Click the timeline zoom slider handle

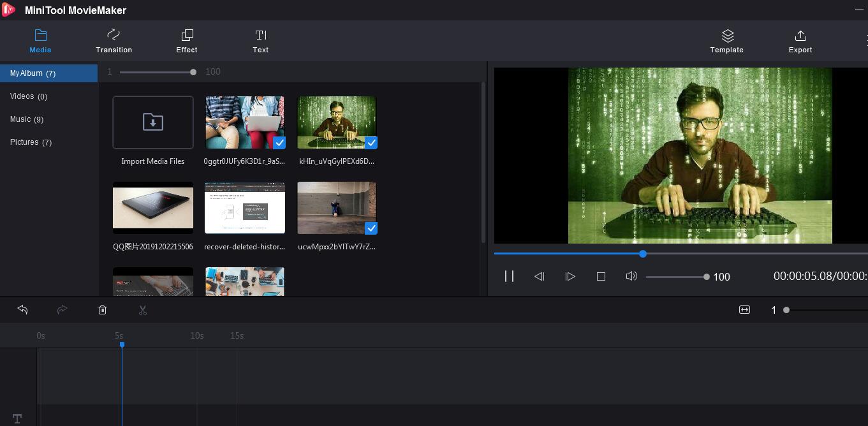pos(786,310)
